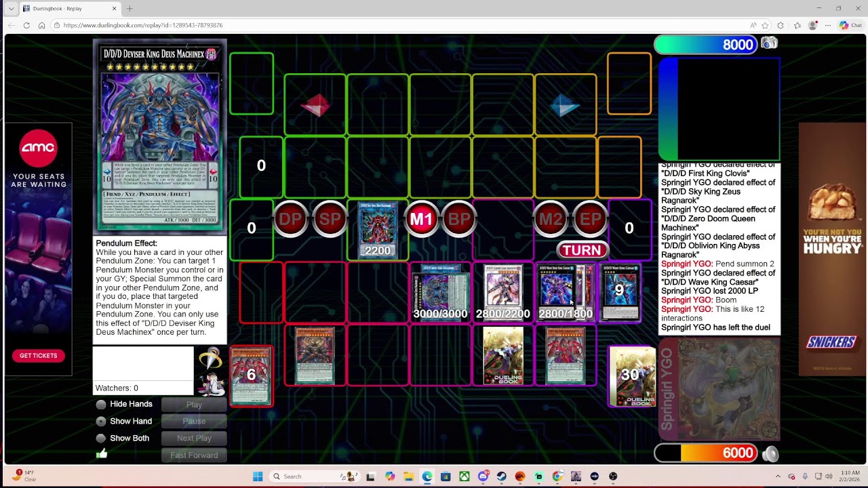This screenshot has height=488, width=868.
Task: Click the large D/D/D Deviser King Deus Machinex preview
Action: pyautogui.click(x=160, y=136)
